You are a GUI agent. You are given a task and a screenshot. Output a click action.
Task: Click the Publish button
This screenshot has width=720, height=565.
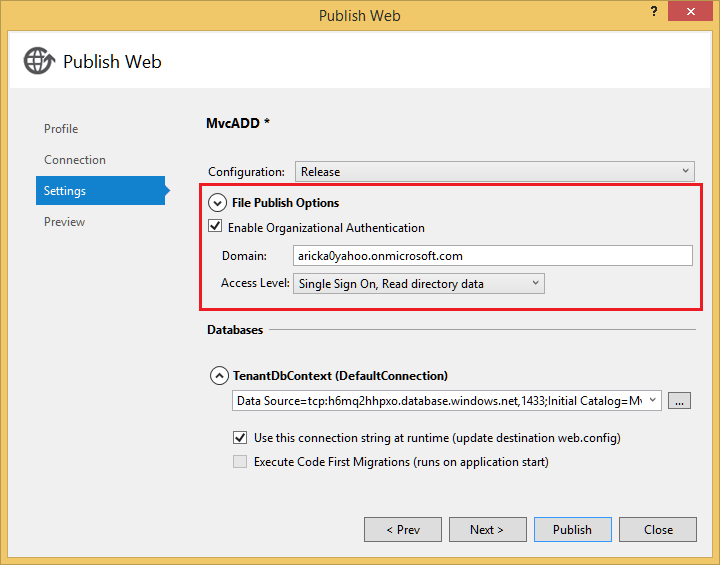(x=572, y=529)
